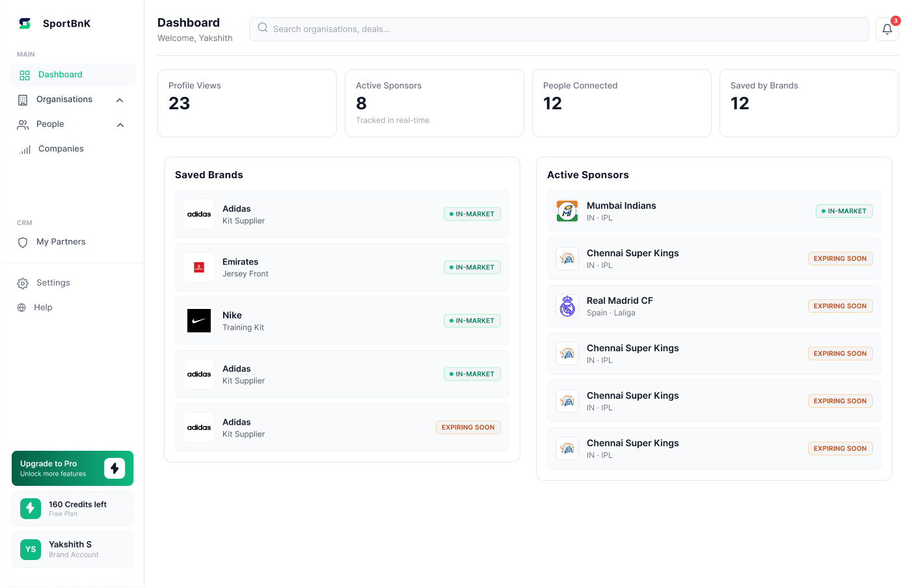The image size is (912, 588).
Task: Click the Companies bar chart icon
Action: [x=25, y=150]
